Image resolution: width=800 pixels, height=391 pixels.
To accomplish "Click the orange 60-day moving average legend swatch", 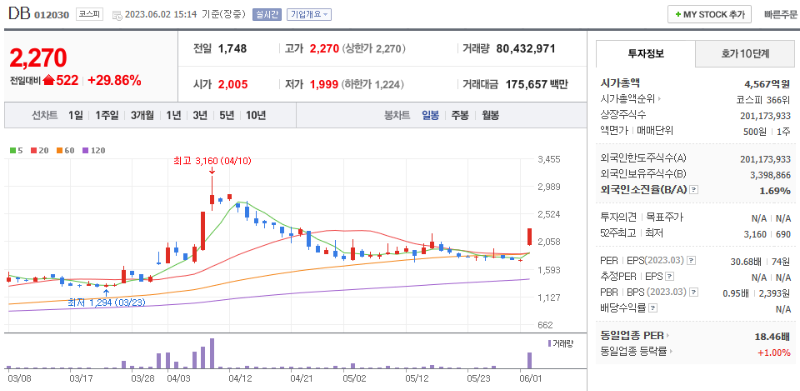I will 60,151.
